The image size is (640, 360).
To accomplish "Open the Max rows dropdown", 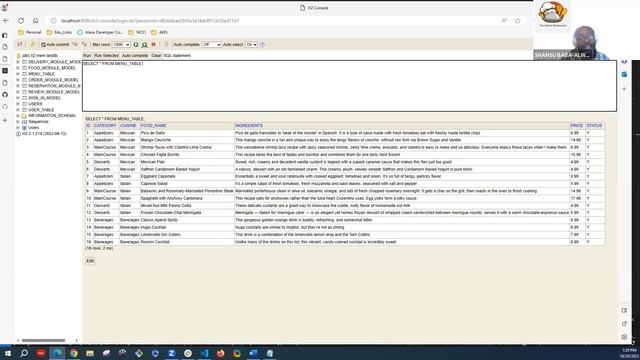I will 121,44.
